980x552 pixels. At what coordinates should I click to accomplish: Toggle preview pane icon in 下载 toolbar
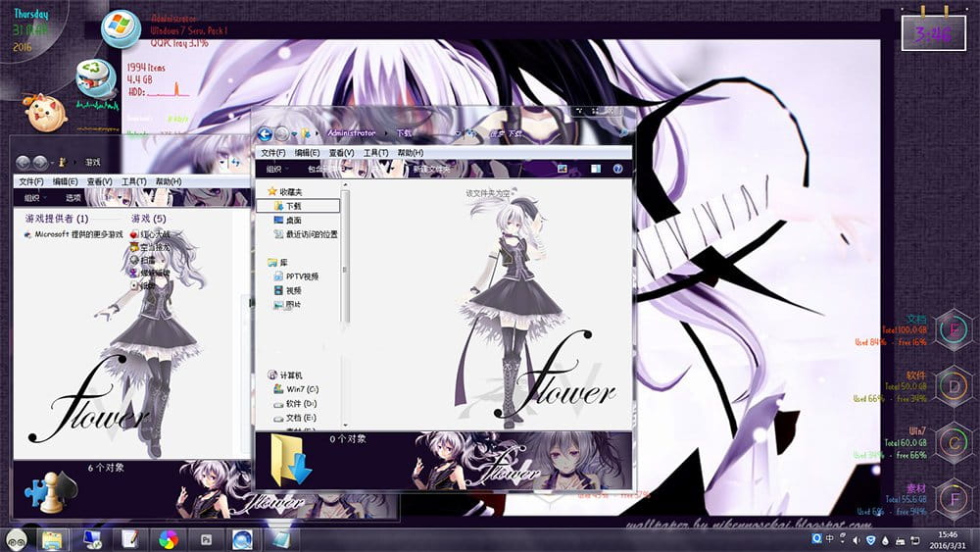click(x=596, y=169)
